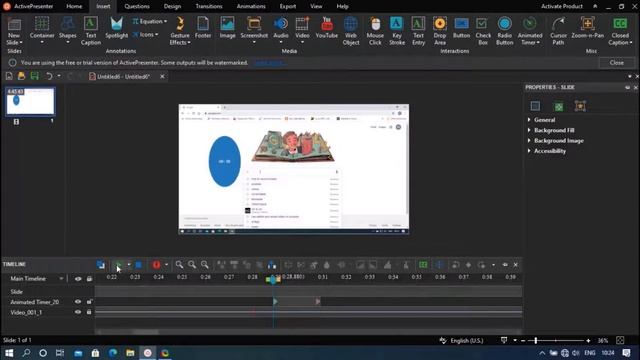The image size is (640, 360).
Task: Open project via the folder icon
Action: pyautogui.click(x=21, y=76)
